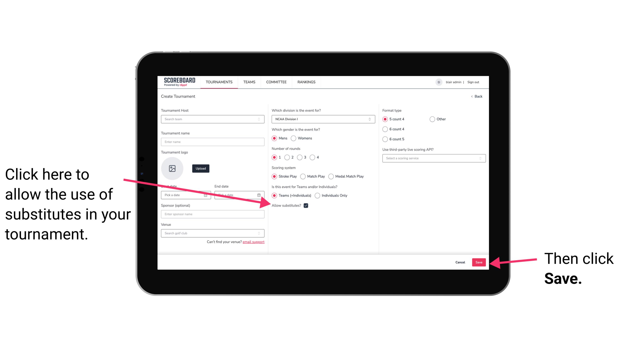Click the Venue search icon
Image resolution: width=644 pixels, height=346 pixels.
click(x=260, y=233)
